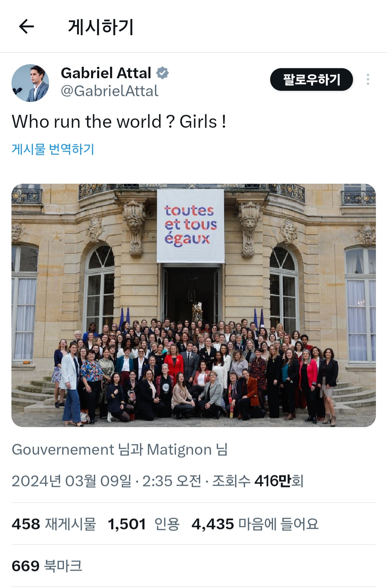
Task: Click the 팔로우하기 follow button
Action: pyautogui.click(x=311, y=79)
